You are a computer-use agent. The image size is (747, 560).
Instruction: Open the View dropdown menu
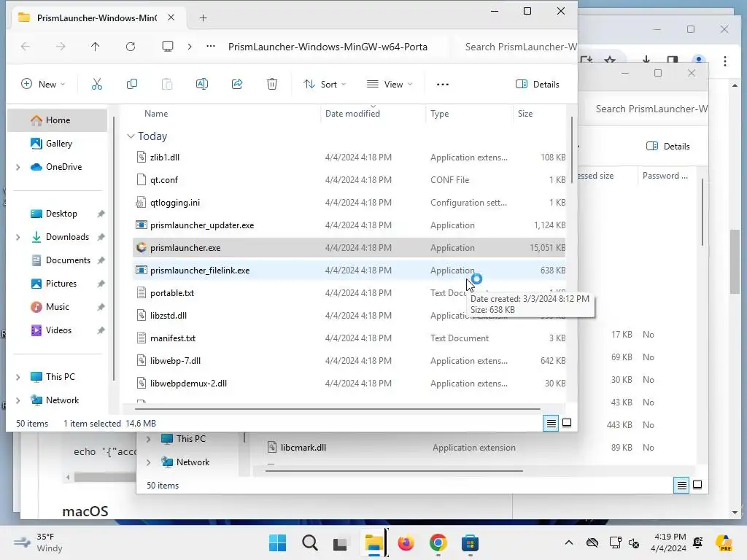click(390, 85)
